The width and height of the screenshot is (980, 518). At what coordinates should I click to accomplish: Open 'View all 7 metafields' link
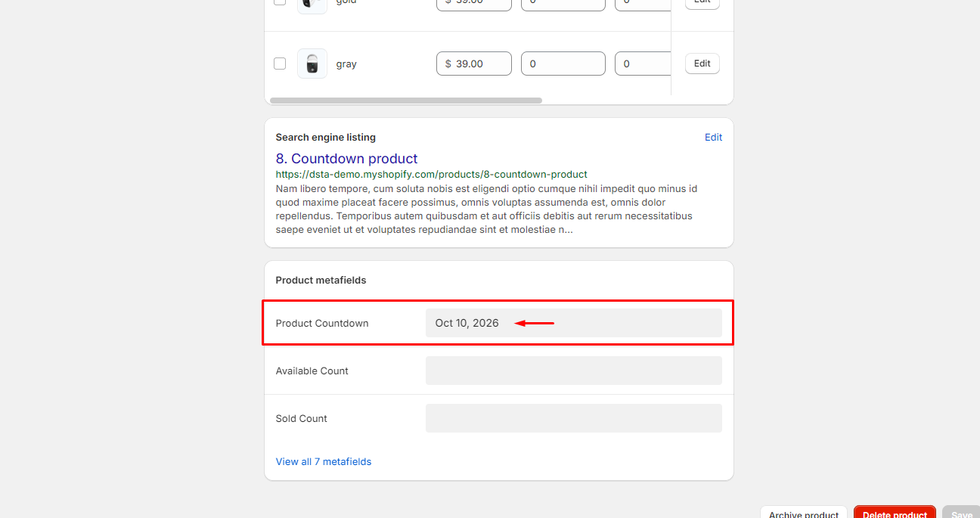324,461
